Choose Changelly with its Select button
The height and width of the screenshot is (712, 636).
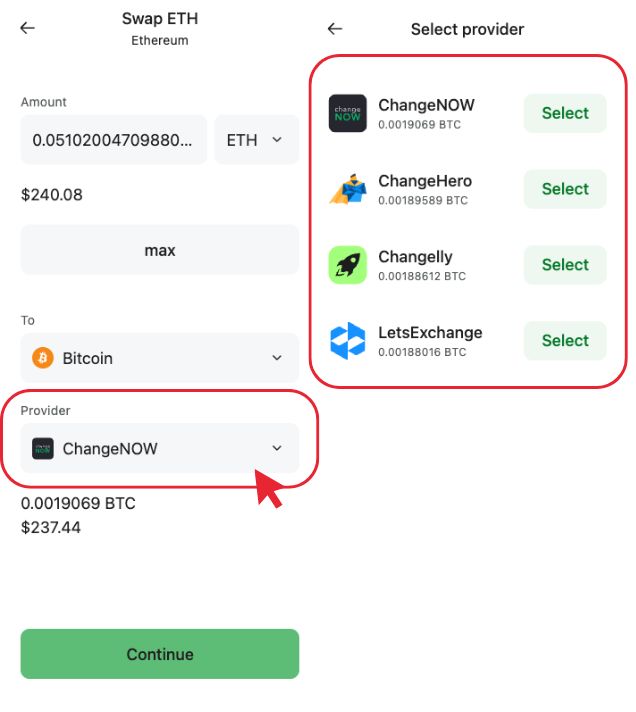pos(565,265)
